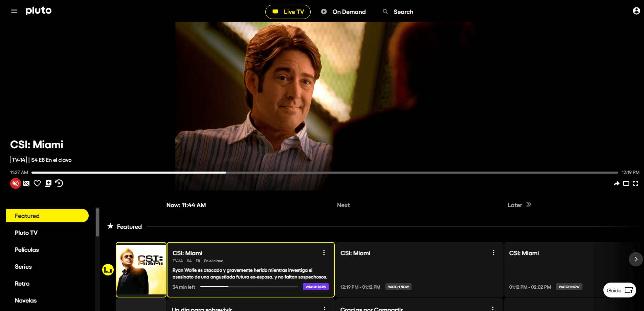The width and height of the screenshot is (644, 311).
Task: Click the On Demand play icon
Action: click(324, 12)
